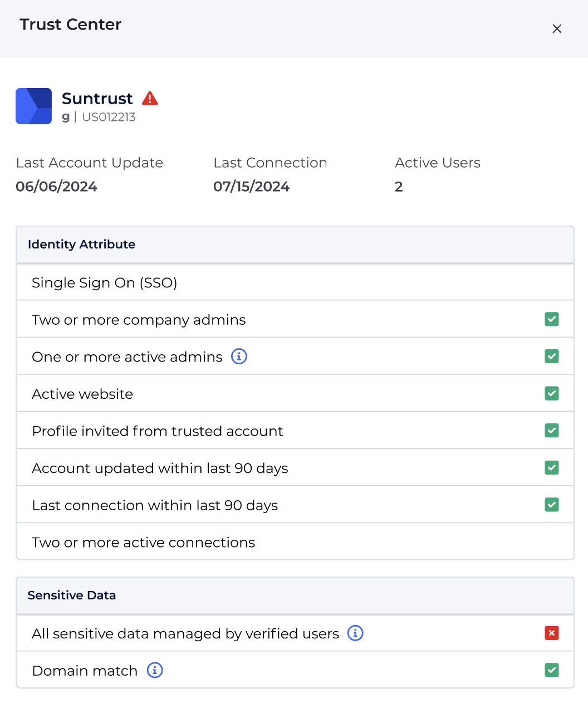
Task: Click green check for One or more active admins
Action: [x=552, y=357]
